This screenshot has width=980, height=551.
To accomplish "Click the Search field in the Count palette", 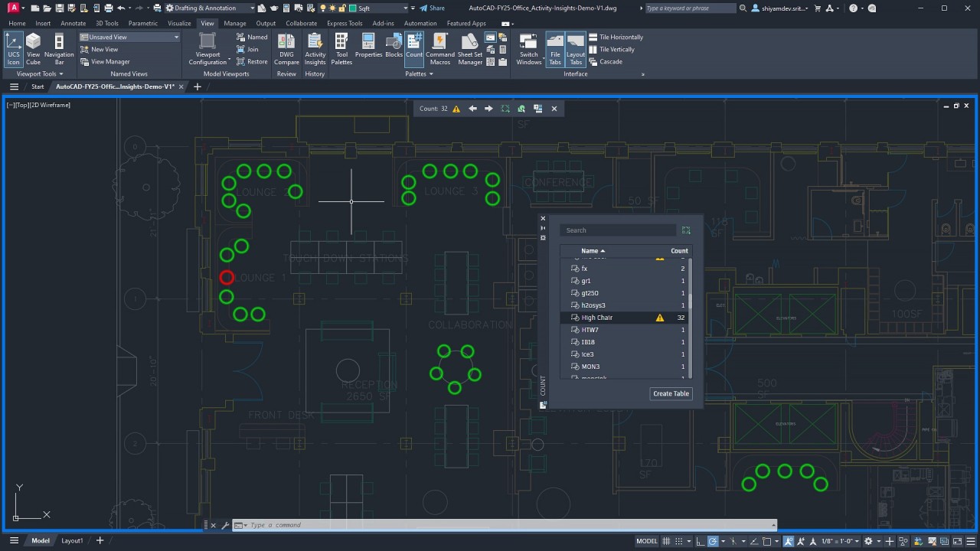I will (619, 230).
